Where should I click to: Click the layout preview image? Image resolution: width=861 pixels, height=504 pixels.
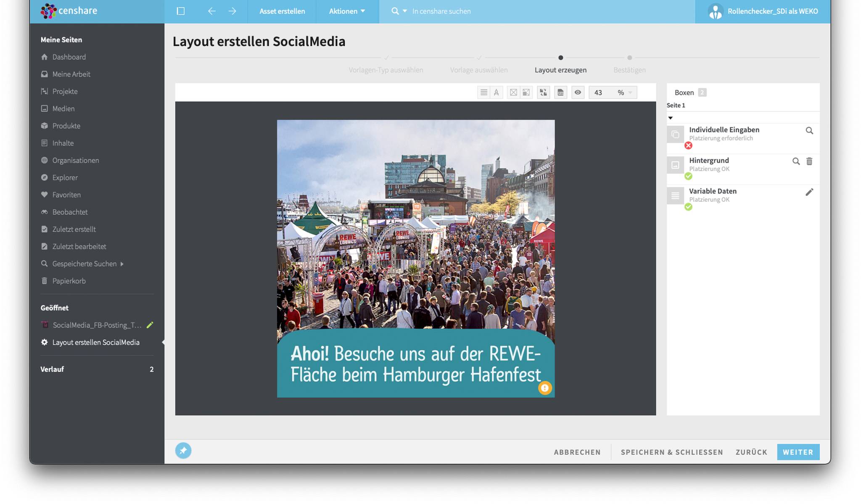tap(416, 259)
